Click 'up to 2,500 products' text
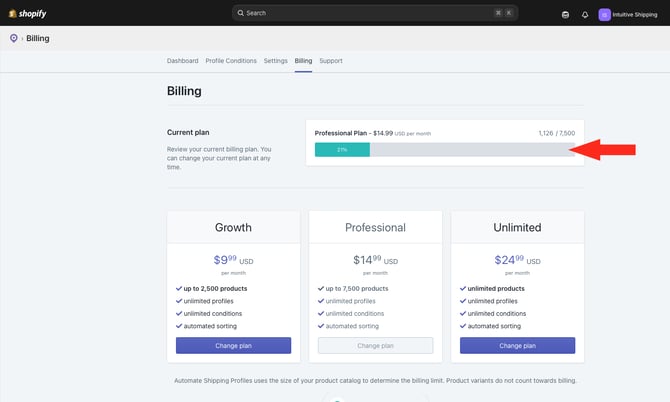 [x=215, y=289]
